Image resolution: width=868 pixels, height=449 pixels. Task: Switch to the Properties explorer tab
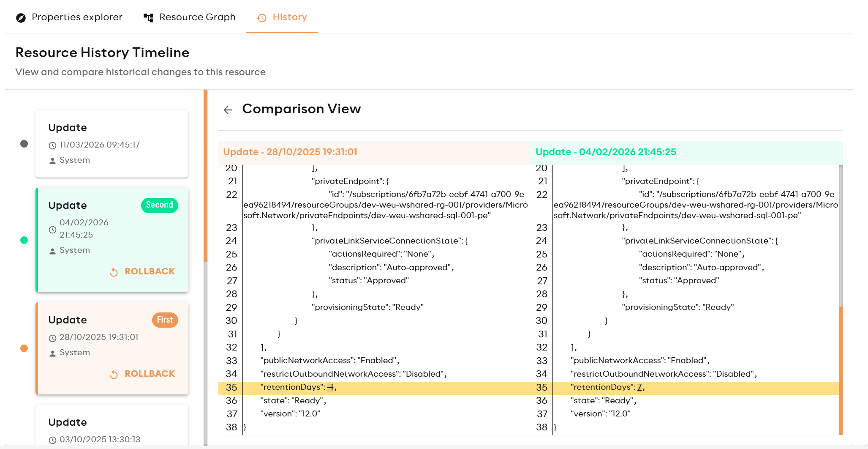click(77, 17)
